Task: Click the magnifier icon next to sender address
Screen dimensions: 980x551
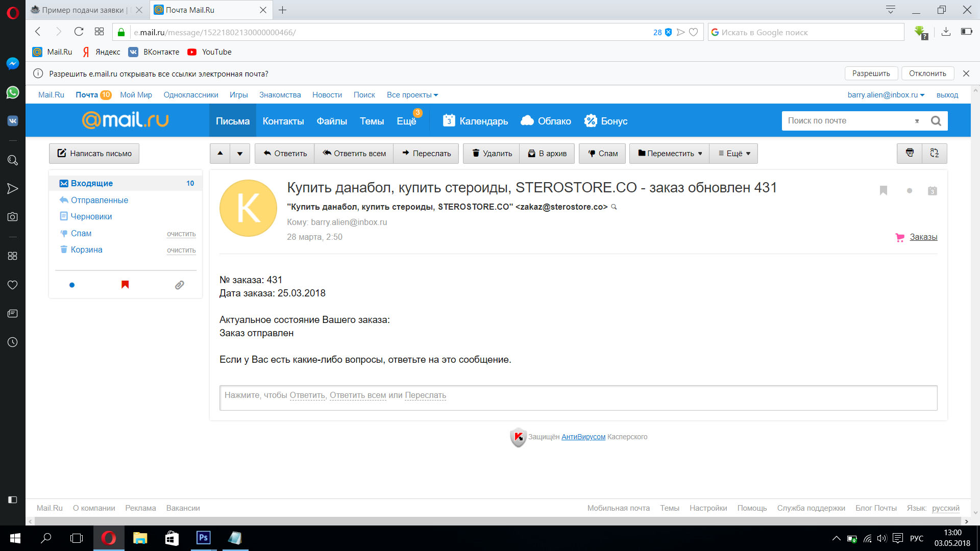Action: 614,207
